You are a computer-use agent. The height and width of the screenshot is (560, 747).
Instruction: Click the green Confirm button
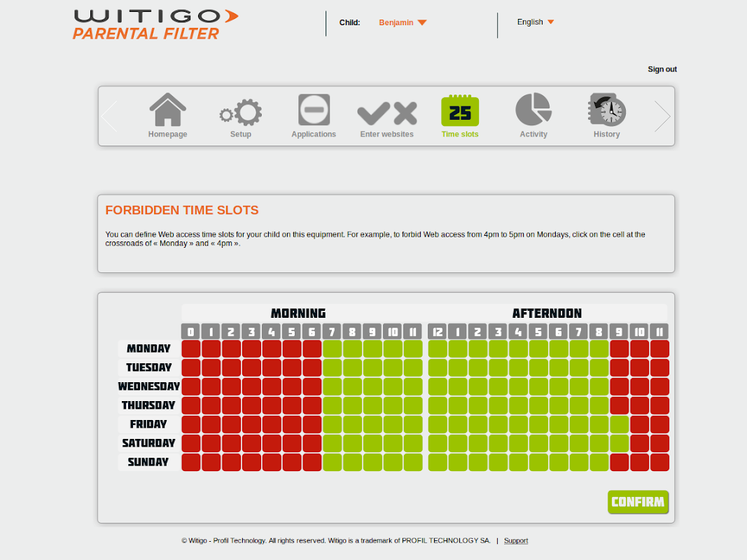[x=638, y=502]
